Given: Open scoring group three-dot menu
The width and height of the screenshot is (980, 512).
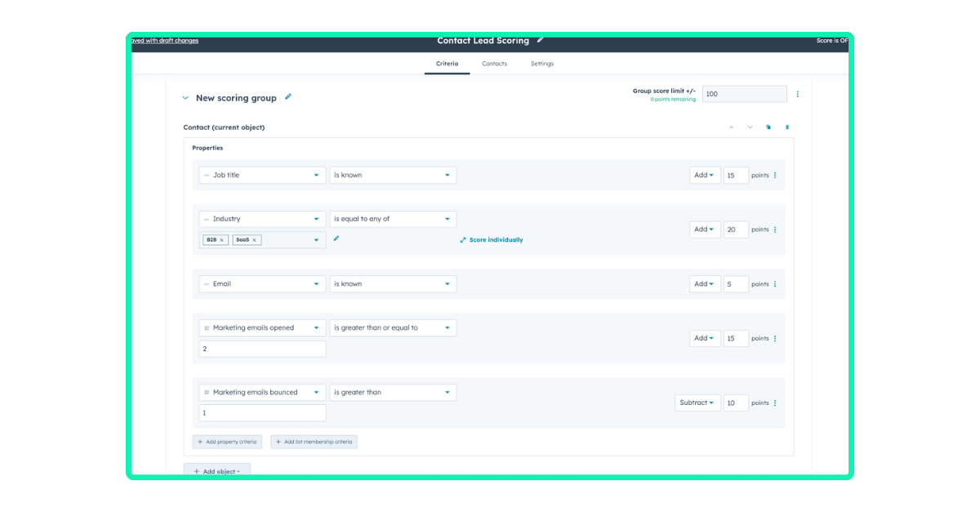Looking at the screenshot, I should (798, 94).
